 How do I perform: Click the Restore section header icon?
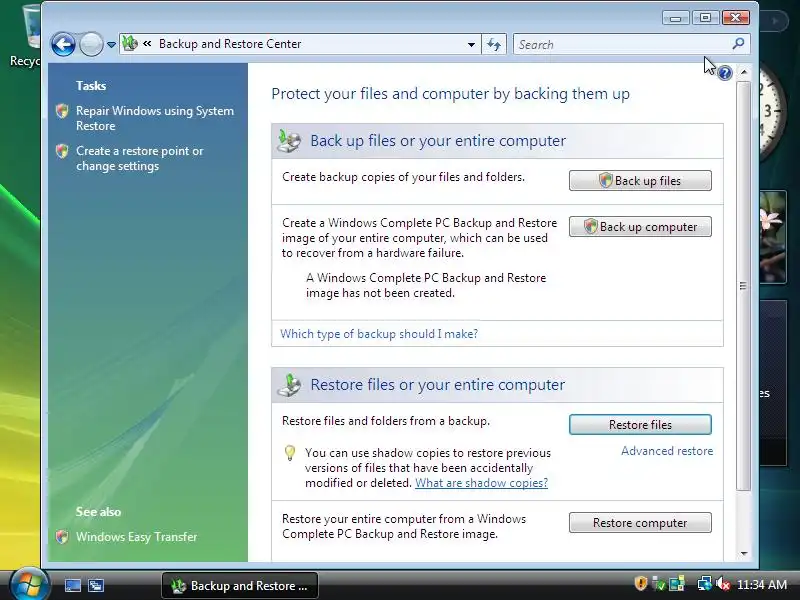click(x=289, y=385)
